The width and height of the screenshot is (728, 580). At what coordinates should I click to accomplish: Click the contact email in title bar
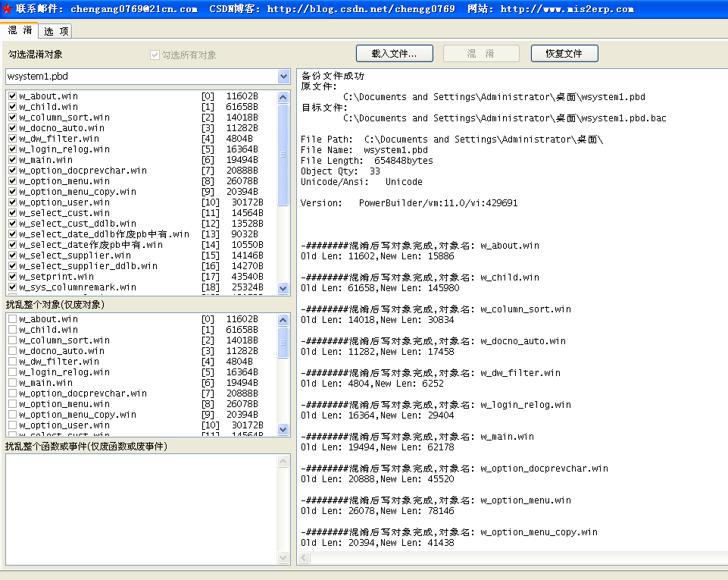pos(134,9)
